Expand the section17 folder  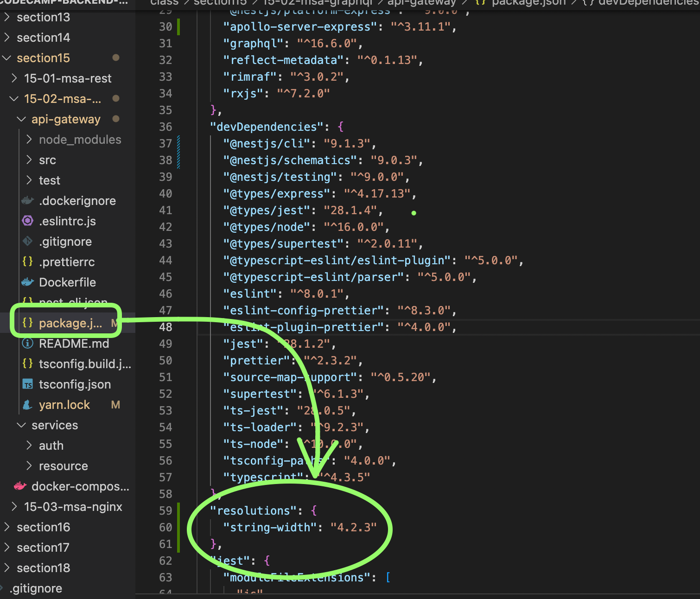(7, 548)
